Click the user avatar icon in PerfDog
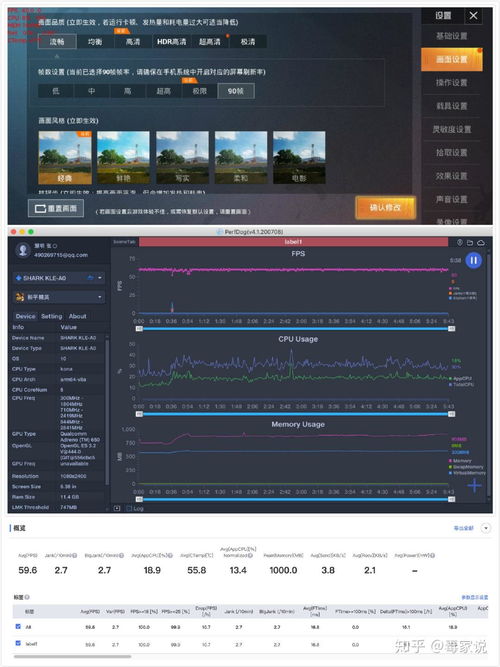Image resolution: width=500 pixels, height=667 pixels. point(23,250)
